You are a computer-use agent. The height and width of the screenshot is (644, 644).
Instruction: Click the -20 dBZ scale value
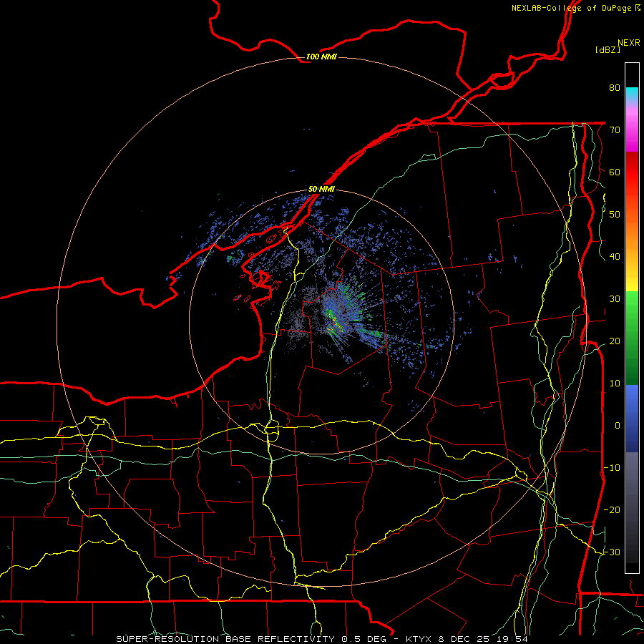(x=612, y=510)
